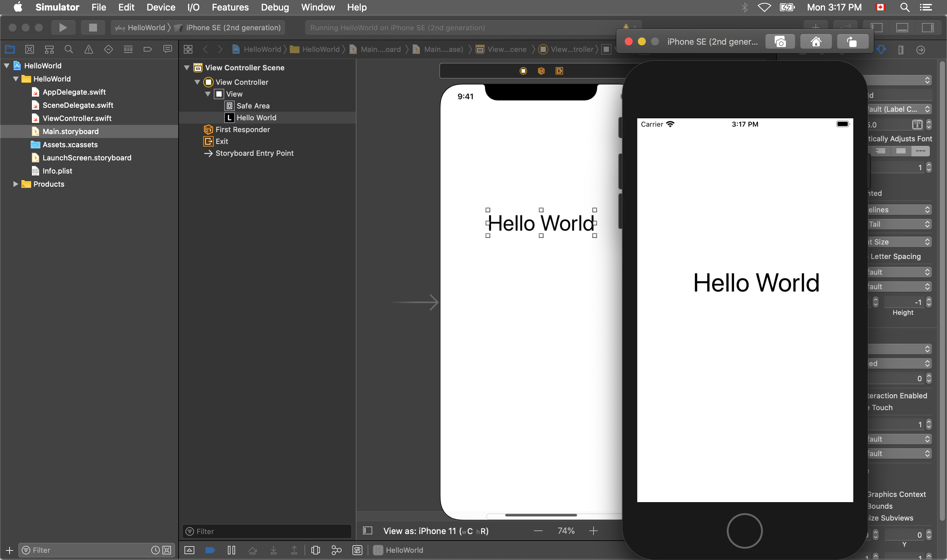Open the I/O menu
Image resolution: width=947 pixels, height=560 pixels.
[193, 7]
